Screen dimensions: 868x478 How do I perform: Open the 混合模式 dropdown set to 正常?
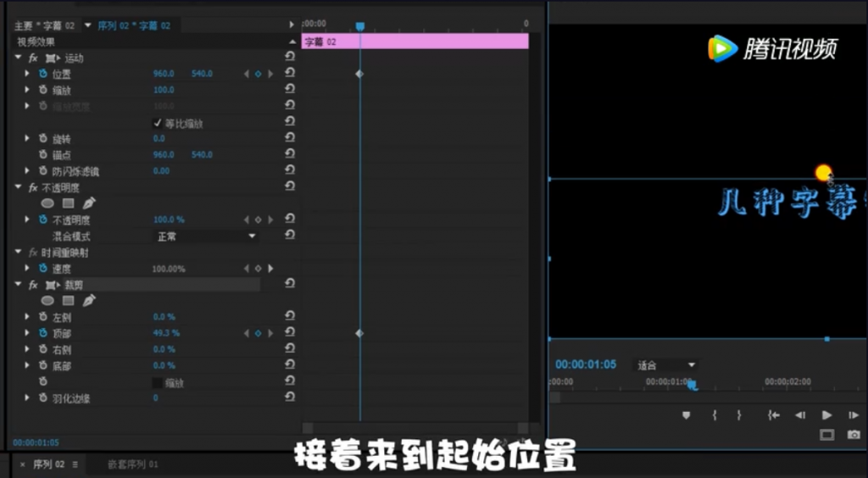(x=205, y=236)
